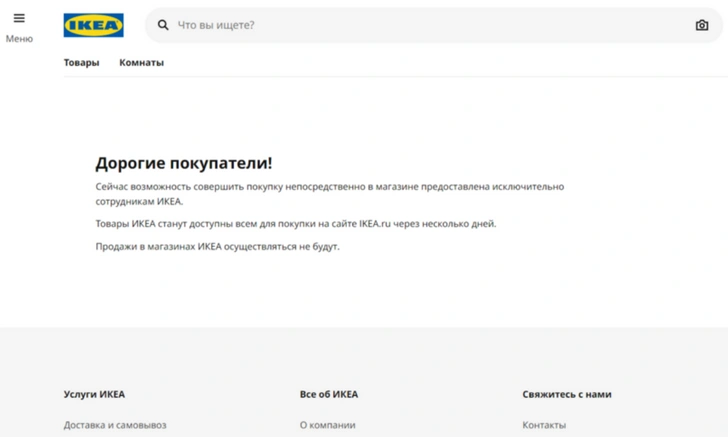Go to the IKEA logo homepage
Screen dimensions: 728x437
click(x=93, y=25)
